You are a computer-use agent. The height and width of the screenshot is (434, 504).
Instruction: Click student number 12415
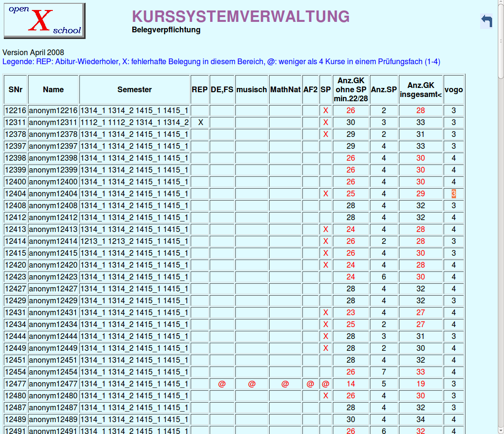pos(15,253)
